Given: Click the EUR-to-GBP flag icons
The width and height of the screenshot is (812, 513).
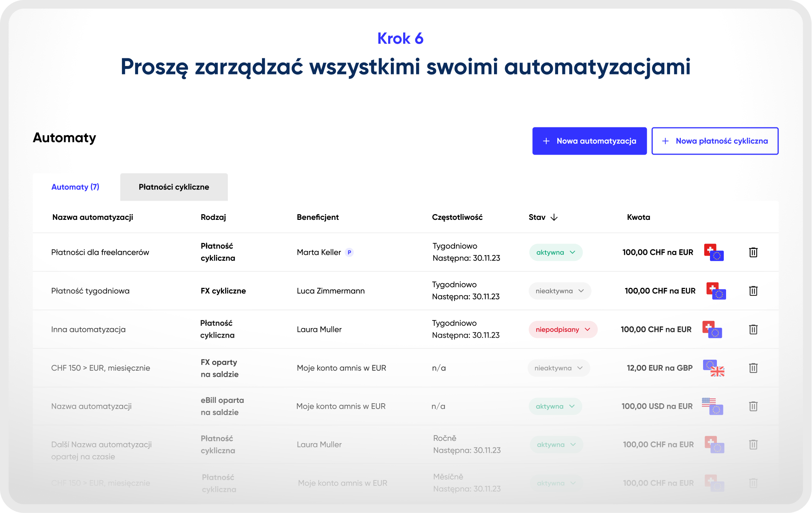Looking at the screenshot, I should click(713, 368).
